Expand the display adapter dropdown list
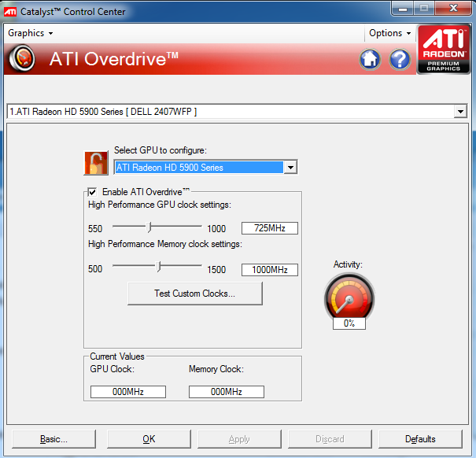The width and height of the screenshot is (476, 458). pos(460,112)
